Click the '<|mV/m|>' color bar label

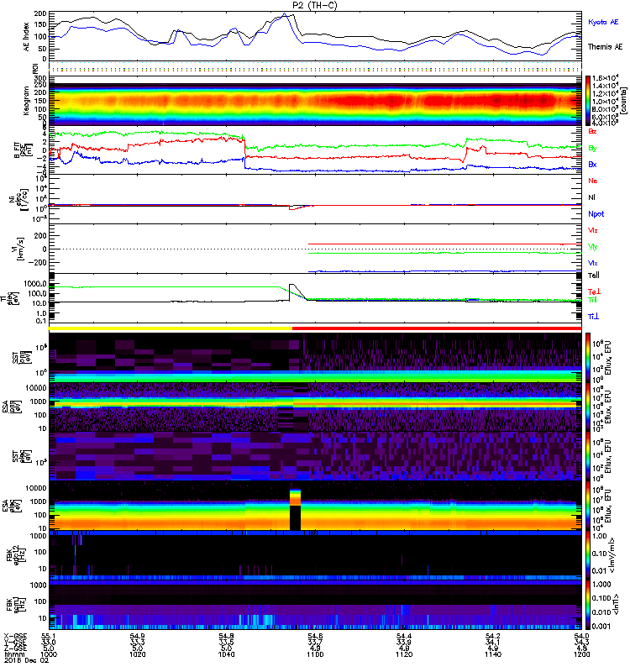[613, 555]
